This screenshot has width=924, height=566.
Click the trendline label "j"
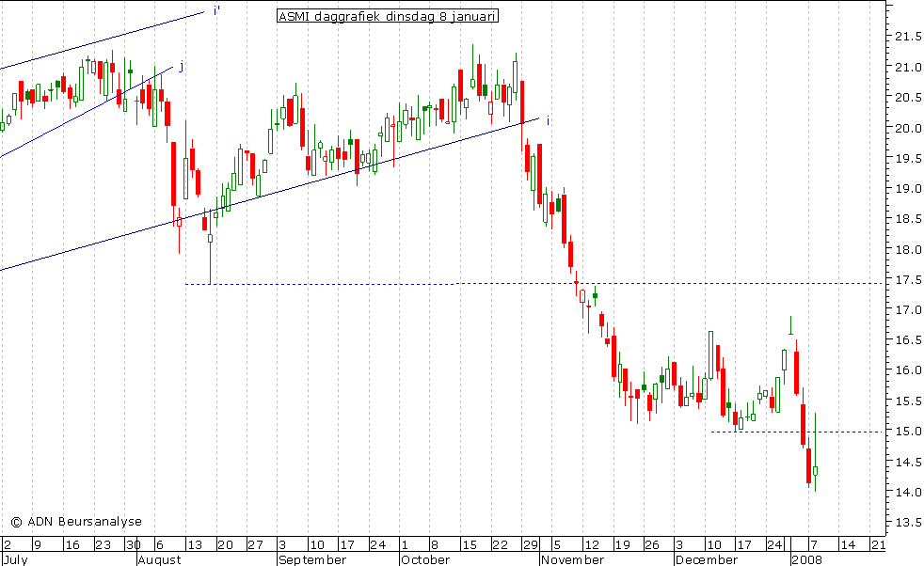(182, 67)
